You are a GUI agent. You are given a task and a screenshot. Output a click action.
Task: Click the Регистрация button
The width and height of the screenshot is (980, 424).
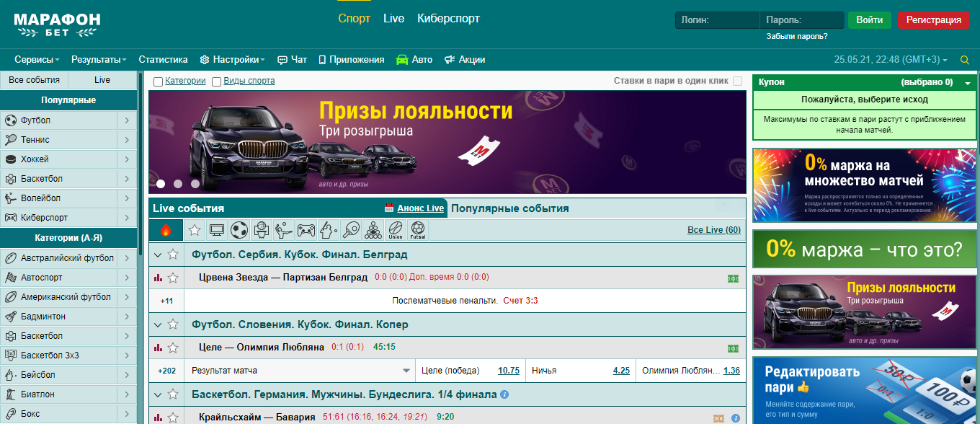(933, 20)
